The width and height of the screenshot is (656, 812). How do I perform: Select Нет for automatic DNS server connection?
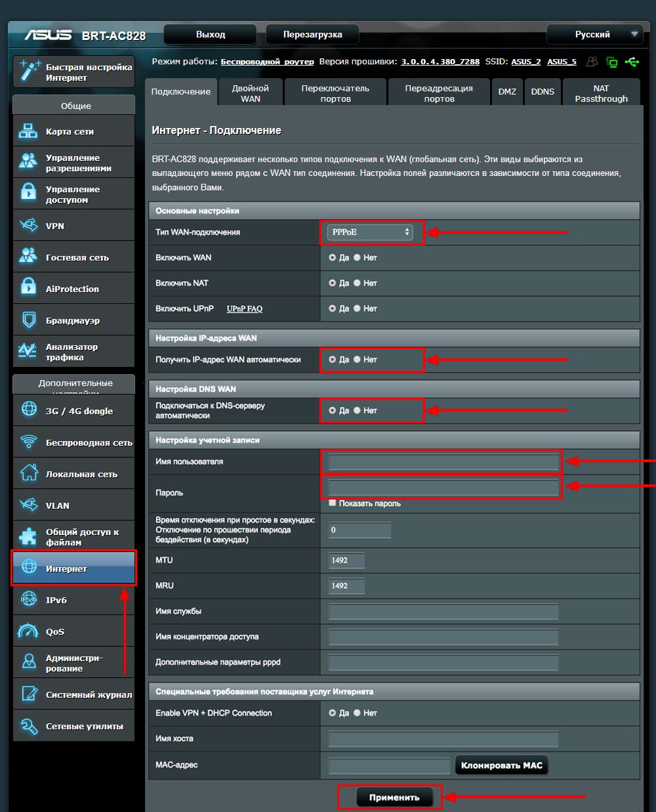coord(357,410)
